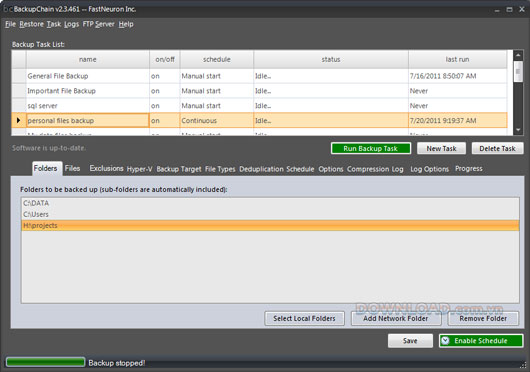Switch to the Exclusions tab

point(106,168)
